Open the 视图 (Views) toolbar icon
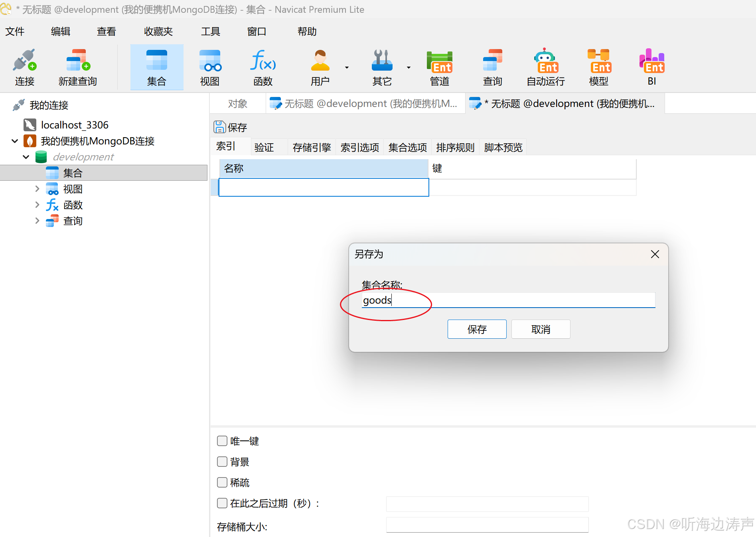Image resolution: width=756 pixels, height=537 pixels. 209,67
